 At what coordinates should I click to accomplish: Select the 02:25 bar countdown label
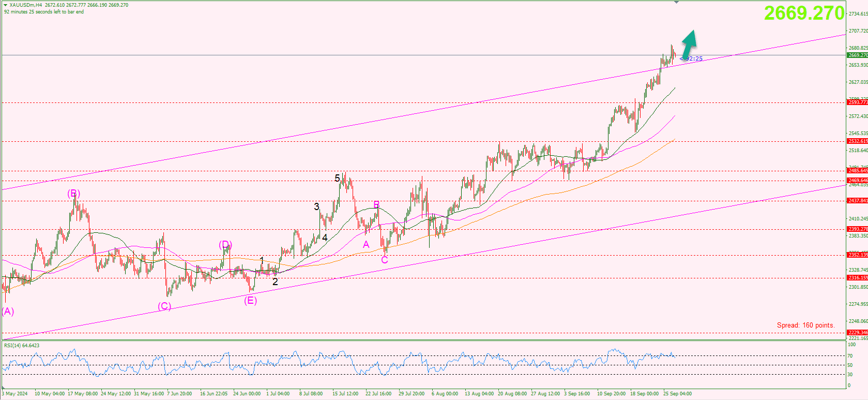click(692, 58)
